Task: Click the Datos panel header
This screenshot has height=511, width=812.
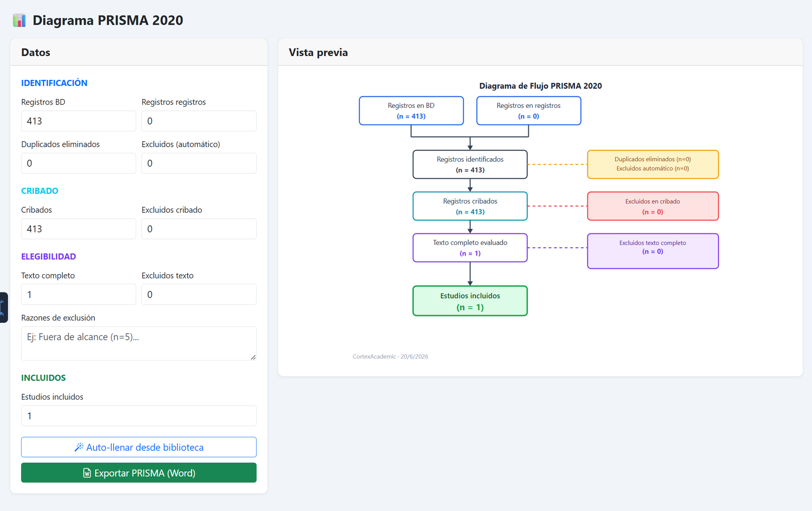Action: (139, 52)
